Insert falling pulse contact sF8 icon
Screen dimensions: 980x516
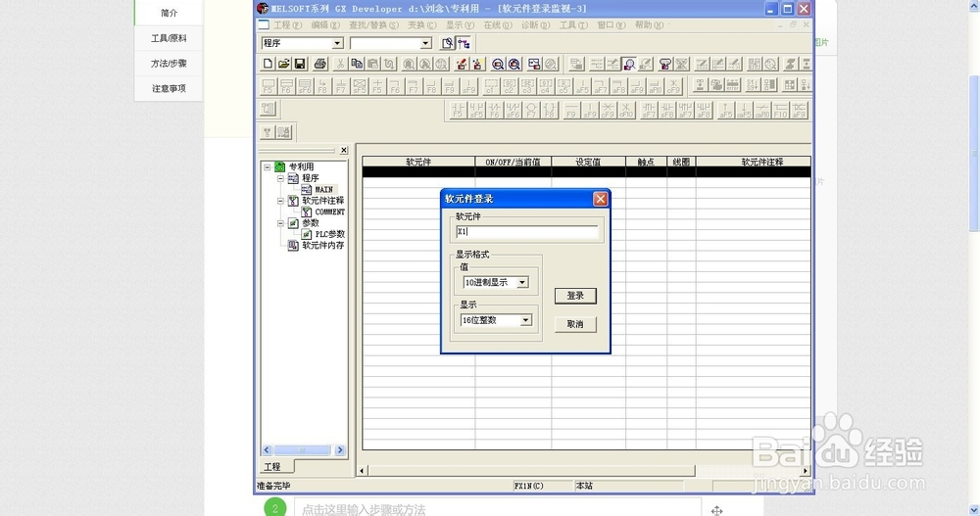pyautogui.click(x=667, y=110)
